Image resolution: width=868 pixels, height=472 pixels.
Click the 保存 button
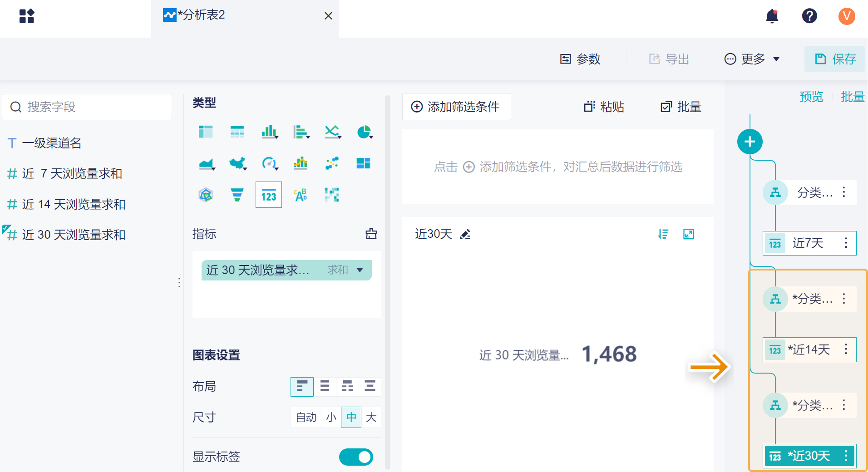point(835,59)
